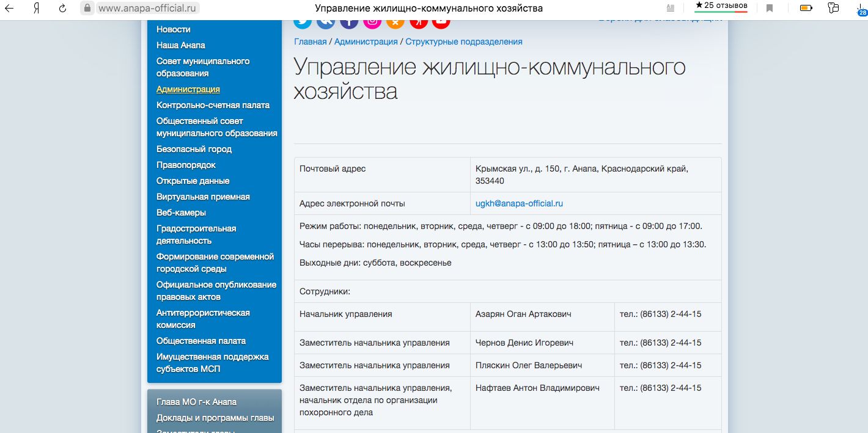Open the Новости menu item
Screen dimensions: 868x433
pyautogui.click(x=174, y=29)
